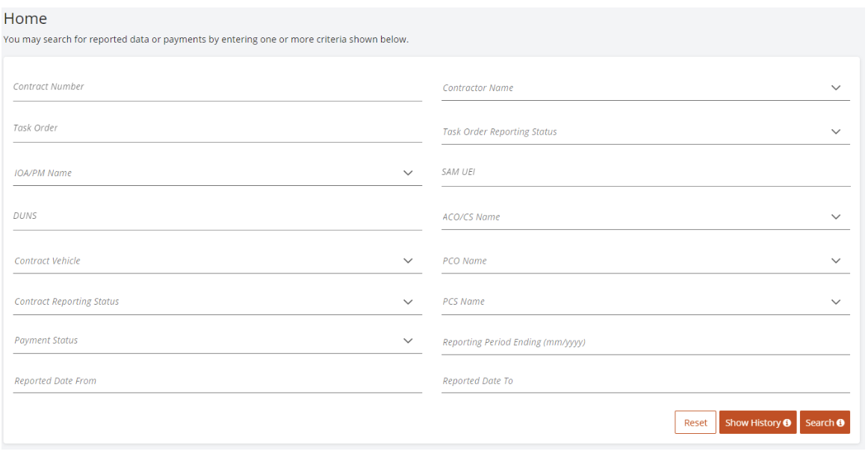Click the Home page heading
Screen dimensions: 868x466
(25, 19)
